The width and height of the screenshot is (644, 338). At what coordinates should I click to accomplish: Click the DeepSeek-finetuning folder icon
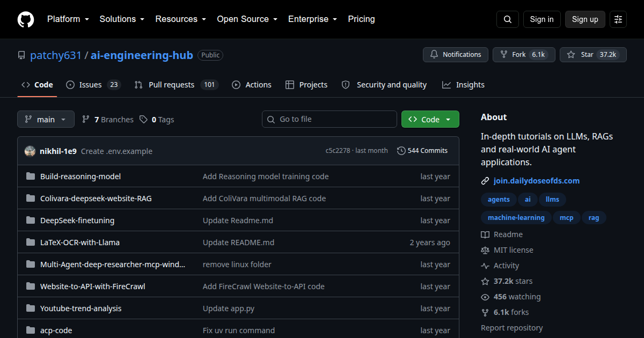pyautogui.click(x=31, y=221)
